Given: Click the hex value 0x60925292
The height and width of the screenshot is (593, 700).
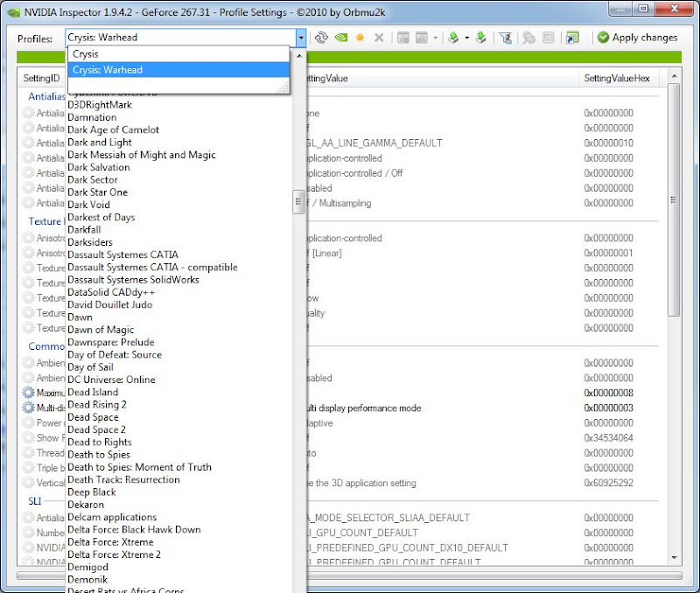Looking at the screenshot, I should 608,483.
